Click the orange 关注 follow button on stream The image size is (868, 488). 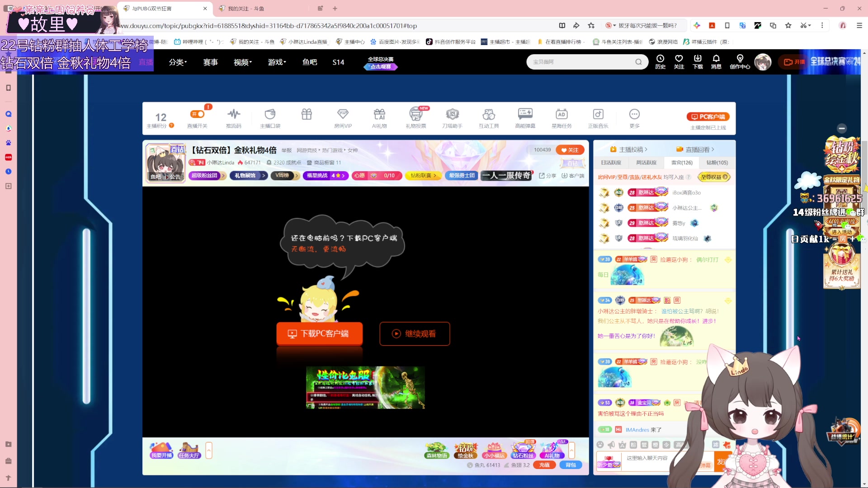tap(570, 150)
